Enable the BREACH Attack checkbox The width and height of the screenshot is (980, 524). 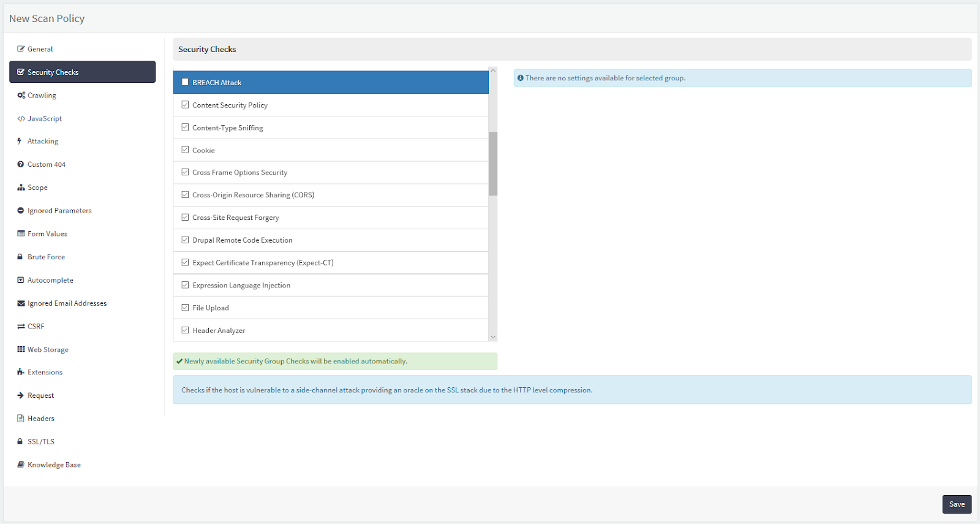pos(185,82)
